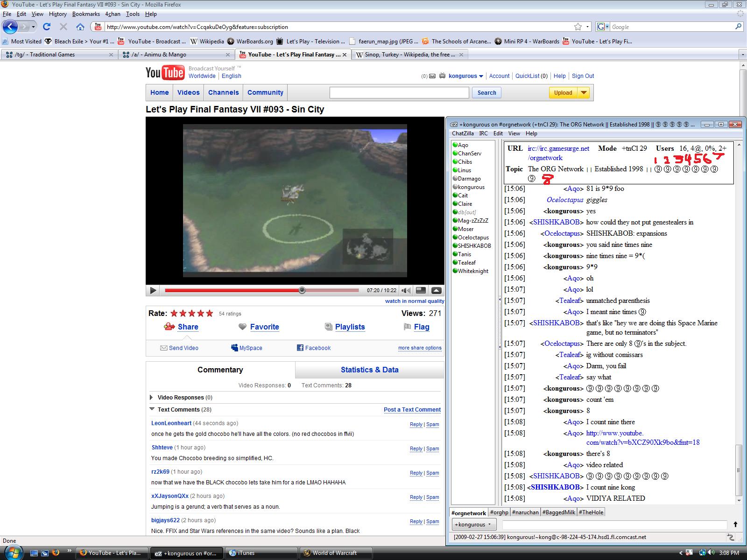Click the Favorite heart icon
This screenshot has width=747, height=560.
click(x=242, y=327)
